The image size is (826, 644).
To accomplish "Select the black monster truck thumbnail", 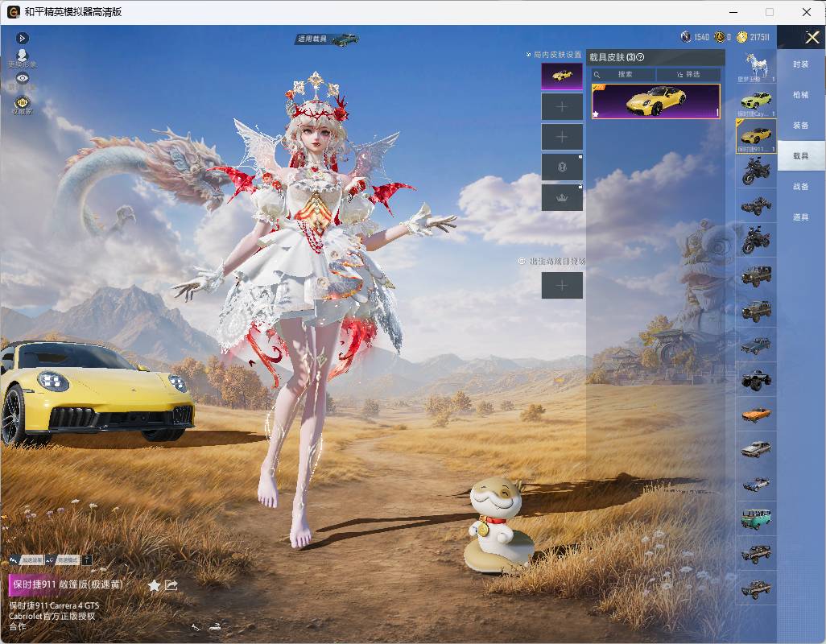I will (x=756, y=380).
